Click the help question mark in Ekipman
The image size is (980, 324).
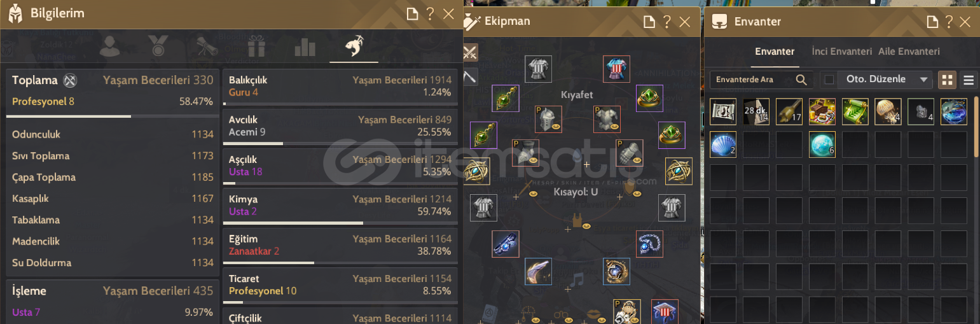[667, 22]
